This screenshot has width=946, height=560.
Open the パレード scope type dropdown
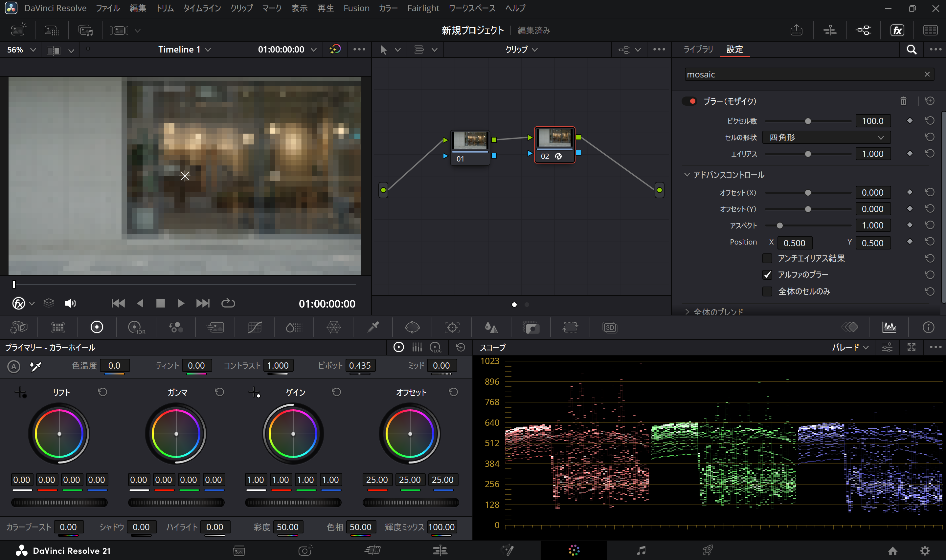(850, 348)
